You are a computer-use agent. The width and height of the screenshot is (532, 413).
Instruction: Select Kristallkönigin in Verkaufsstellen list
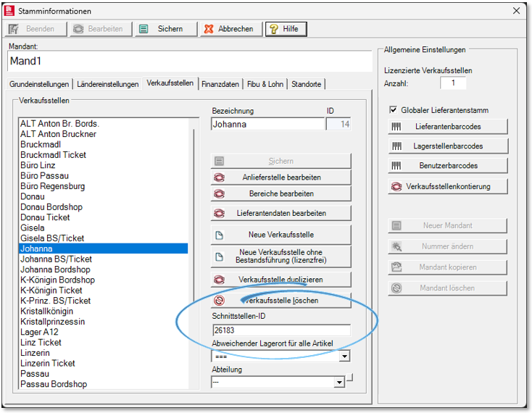click(x=46, y=311)
